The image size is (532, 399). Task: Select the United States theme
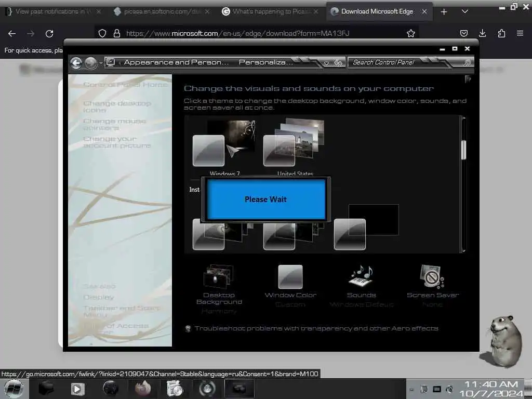295,148
